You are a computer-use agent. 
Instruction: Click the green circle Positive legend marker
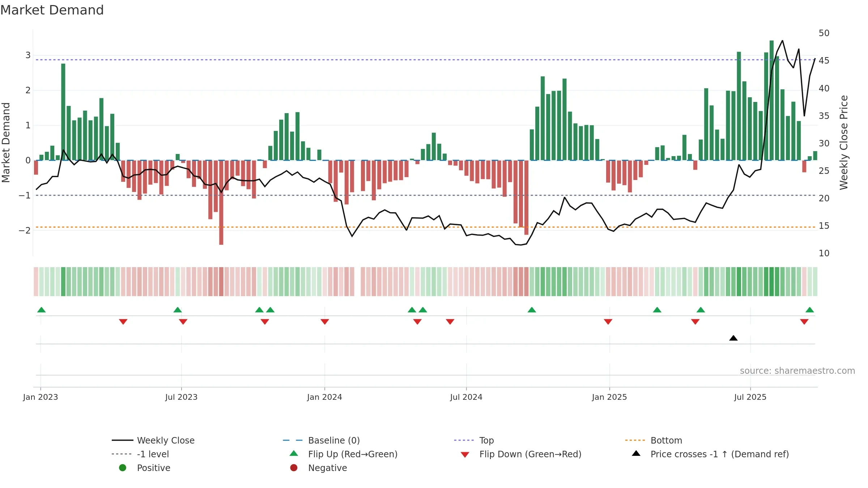click(123, 468)
